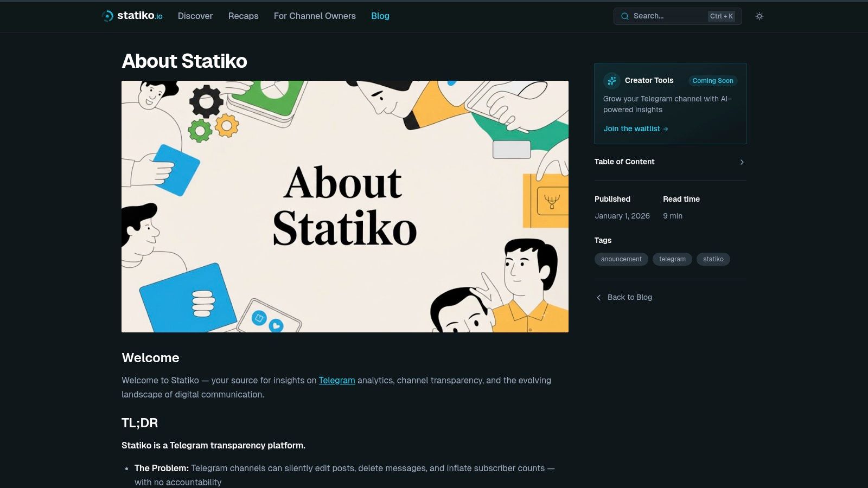
Task: Open the Discover menu item
Action: point(195,16)
